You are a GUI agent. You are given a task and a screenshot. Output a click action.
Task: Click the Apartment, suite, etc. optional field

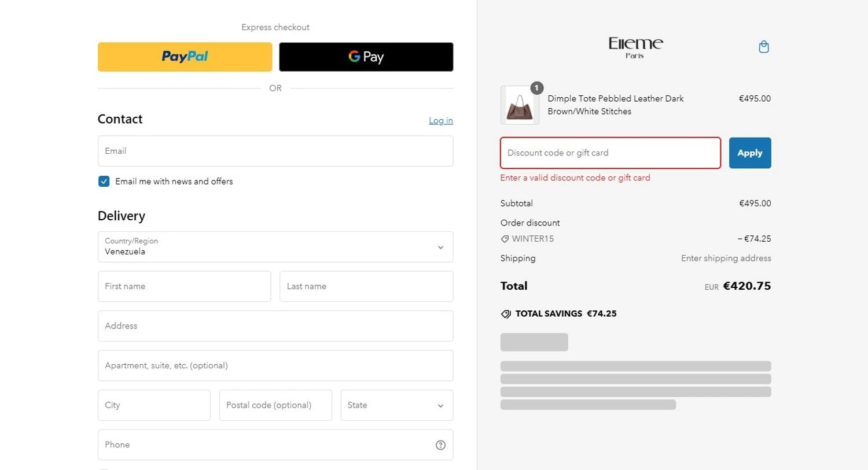[x=275, y=366]
